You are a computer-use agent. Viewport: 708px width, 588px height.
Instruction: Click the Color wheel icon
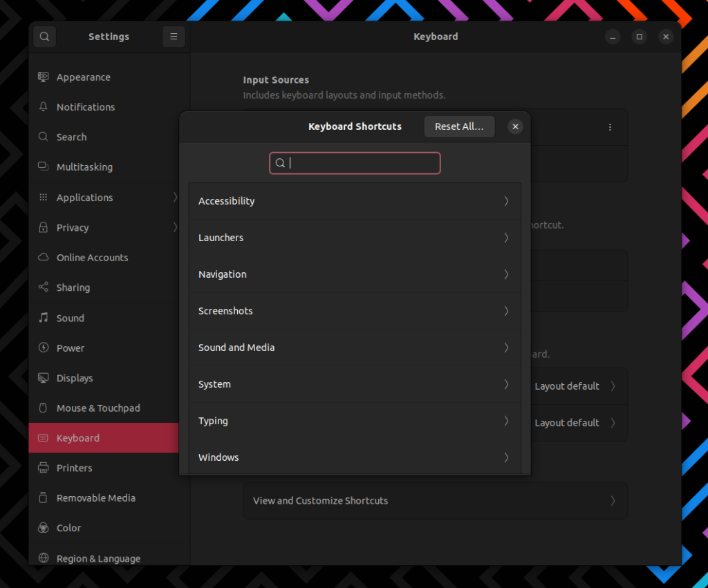(44, 527)
